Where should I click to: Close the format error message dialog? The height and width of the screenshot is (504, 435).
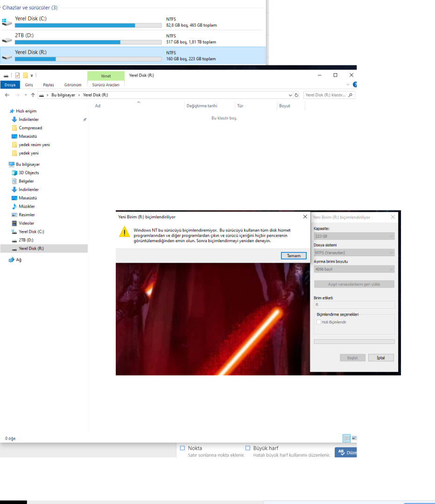305,217
